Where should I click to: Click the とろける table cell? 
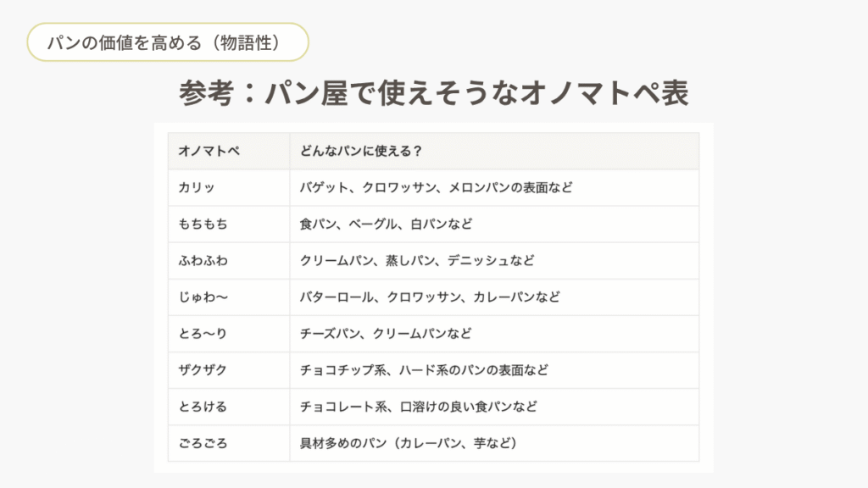click(x=203, y=407)
